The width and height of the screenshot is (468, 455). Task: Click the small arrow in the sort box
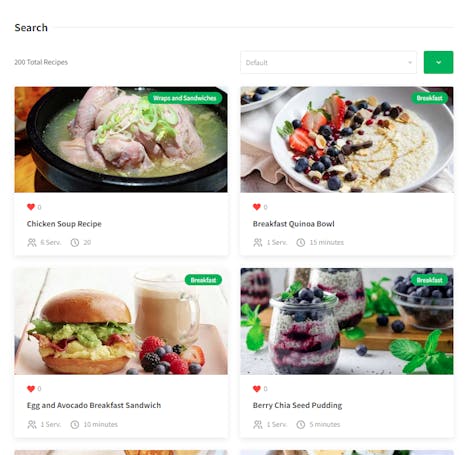(410, 62)
